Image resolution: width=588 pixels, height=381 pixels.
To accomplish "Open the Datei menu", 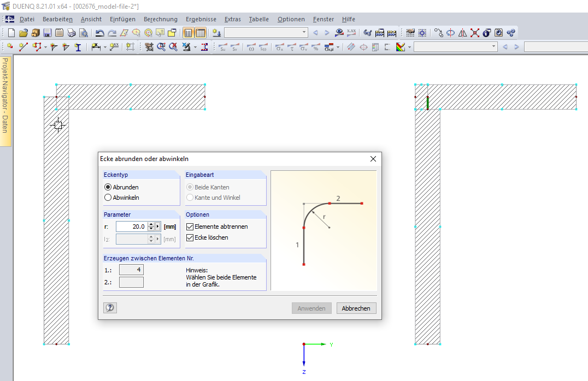I will 27,19.
